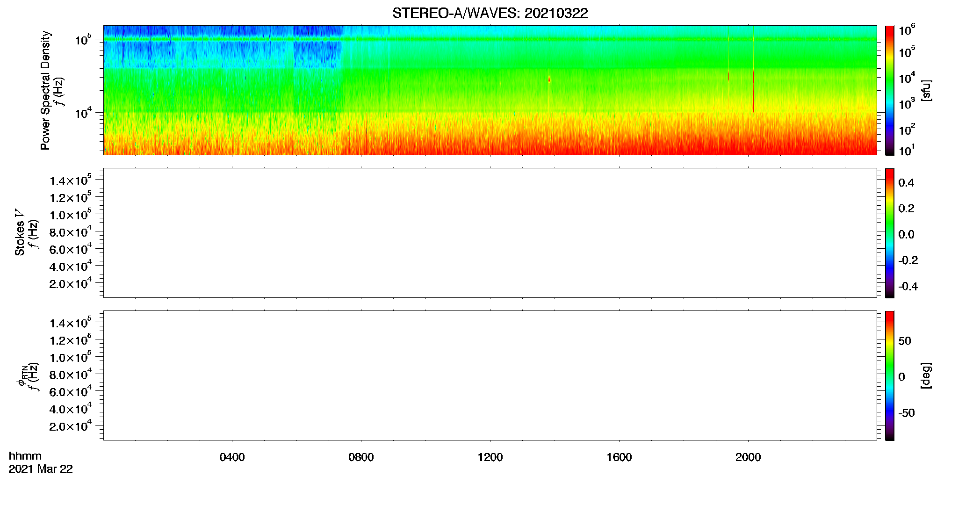Click the degrees colorbar of bottom panel
Screen dimensions: 980x505
coord(890,375)
